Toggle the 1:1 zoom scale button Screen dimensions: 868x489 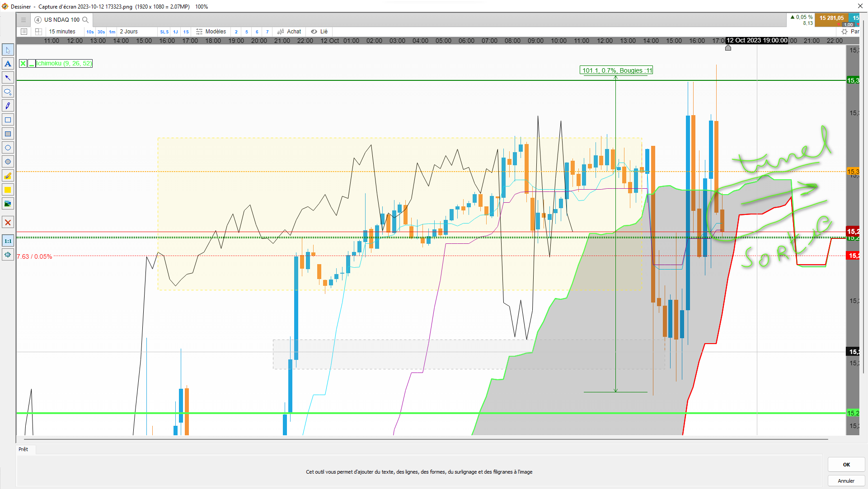(8, 241)
